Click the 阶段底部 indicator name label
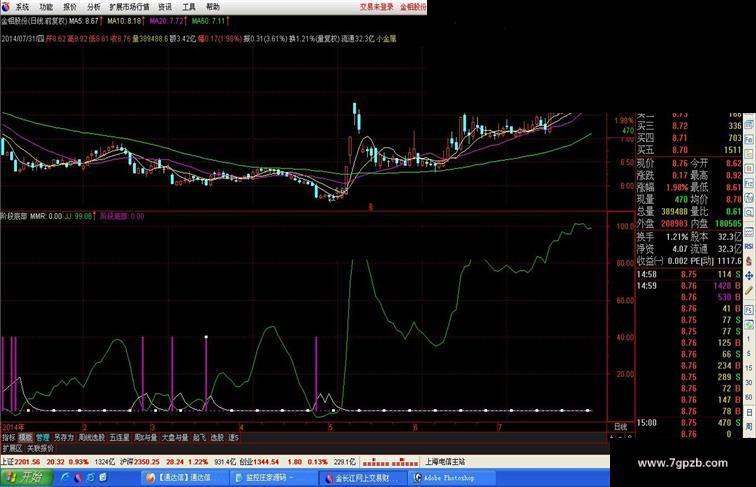Viewport: 756px width, 487px height. coord(14,216)
